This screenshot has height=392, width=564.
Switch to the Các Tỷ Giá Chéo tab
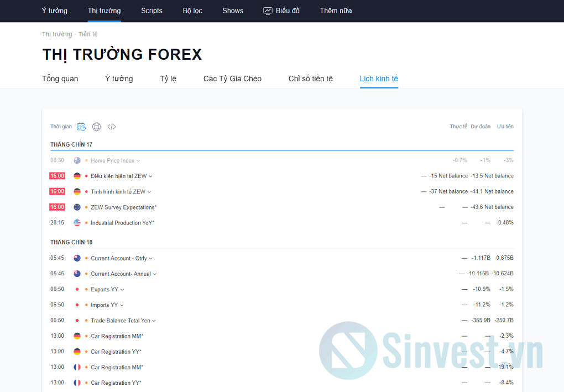pyautogui.click(x=232, y=79)
